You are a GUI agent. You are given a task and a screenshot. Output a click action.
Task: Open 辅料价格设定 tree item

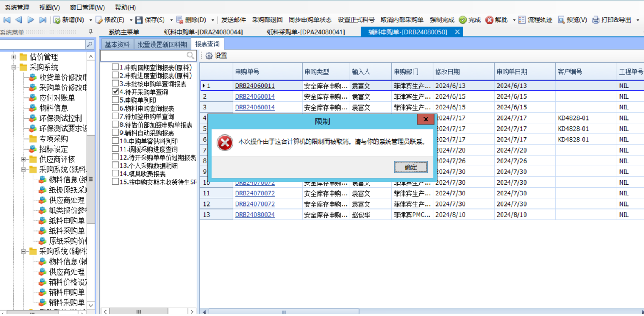[68, 282]
